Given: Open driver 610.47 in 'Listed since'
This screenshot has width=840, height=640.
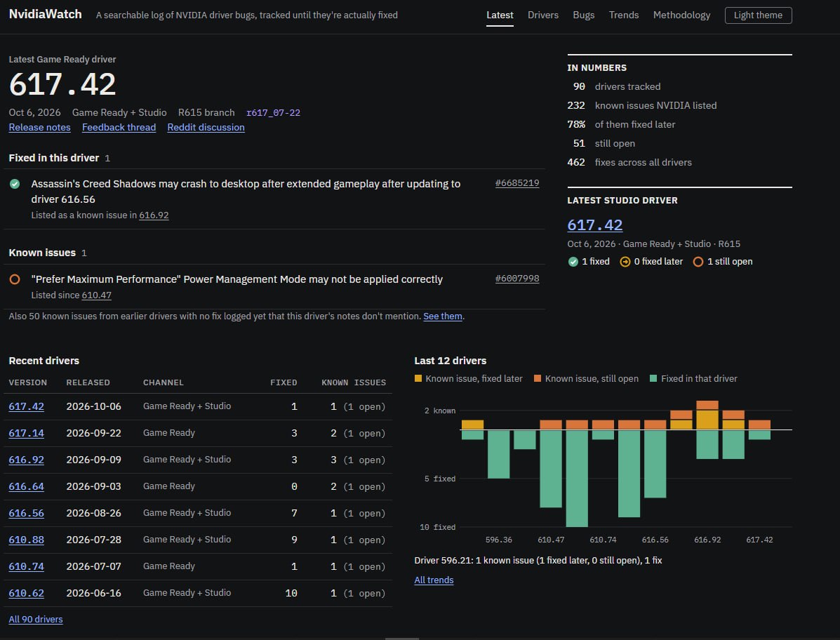Looking at the screenshot, I should (96, 295).
